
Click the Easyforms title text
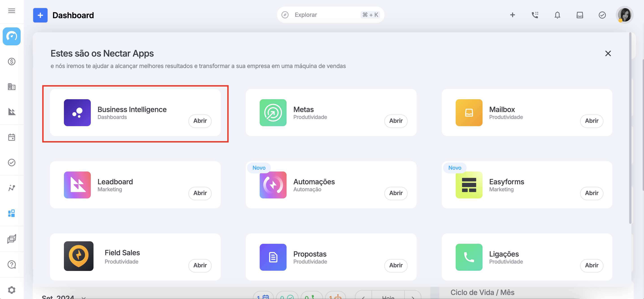coord(507,182)
